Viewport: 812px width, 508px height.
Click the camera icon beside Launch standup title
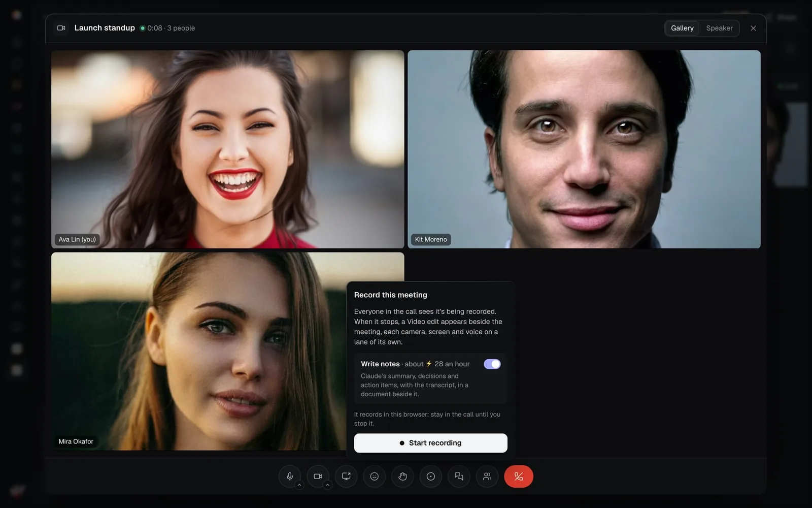pyautogui.click(x=61, y=28)
